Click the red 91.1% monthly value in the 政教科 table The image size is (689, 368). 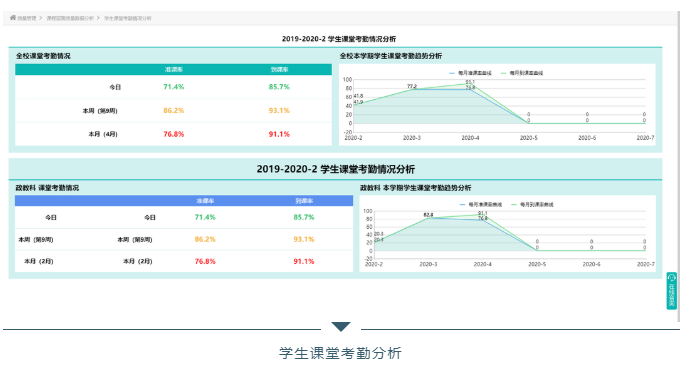(304, 261)
